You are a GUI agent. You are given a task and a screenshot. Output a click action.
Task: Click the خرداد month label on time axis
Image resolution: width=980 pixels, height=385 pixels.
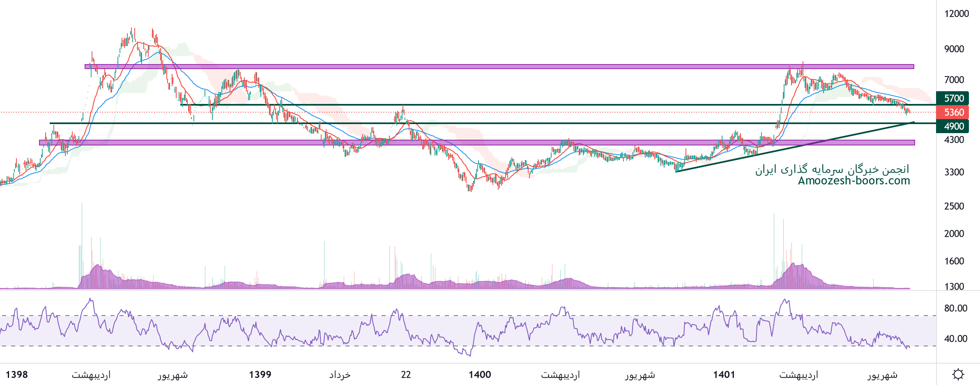[x=340, y=374]
